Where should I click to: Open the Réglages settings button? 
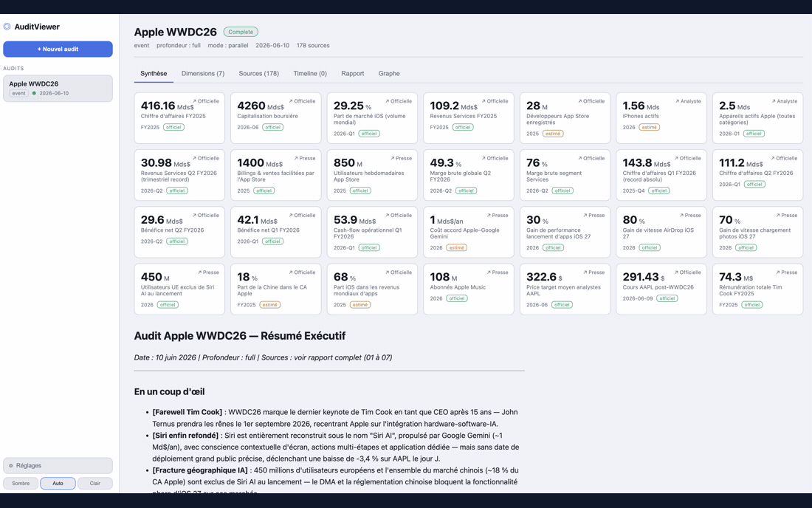click(x=58, y=465)
